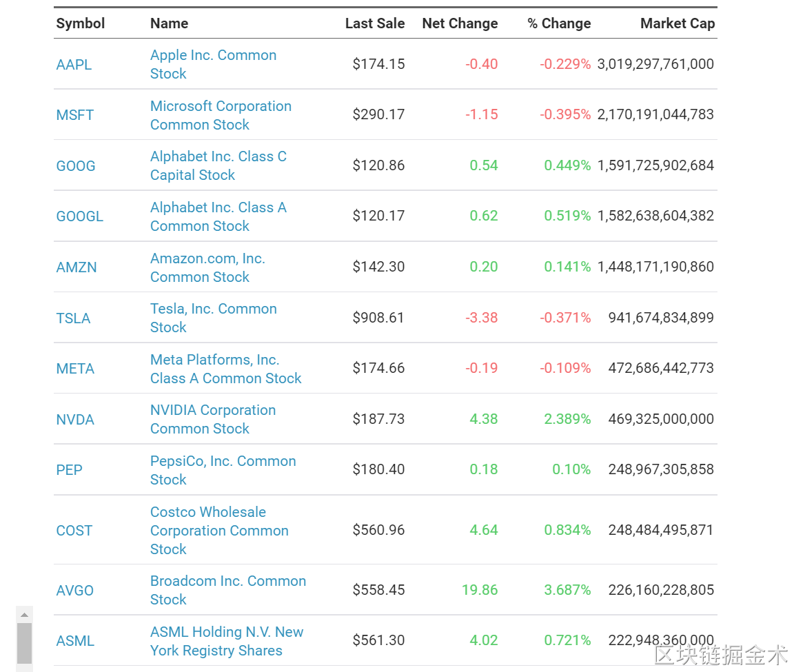Open the AMZN symbol page
794x672 pixels.
click(77, 267)
